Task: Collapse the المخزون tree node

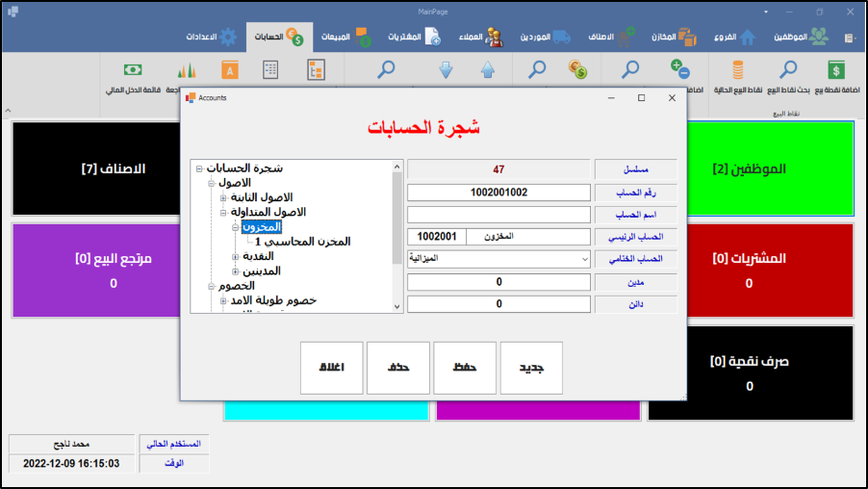Action: tap(236, 227)
